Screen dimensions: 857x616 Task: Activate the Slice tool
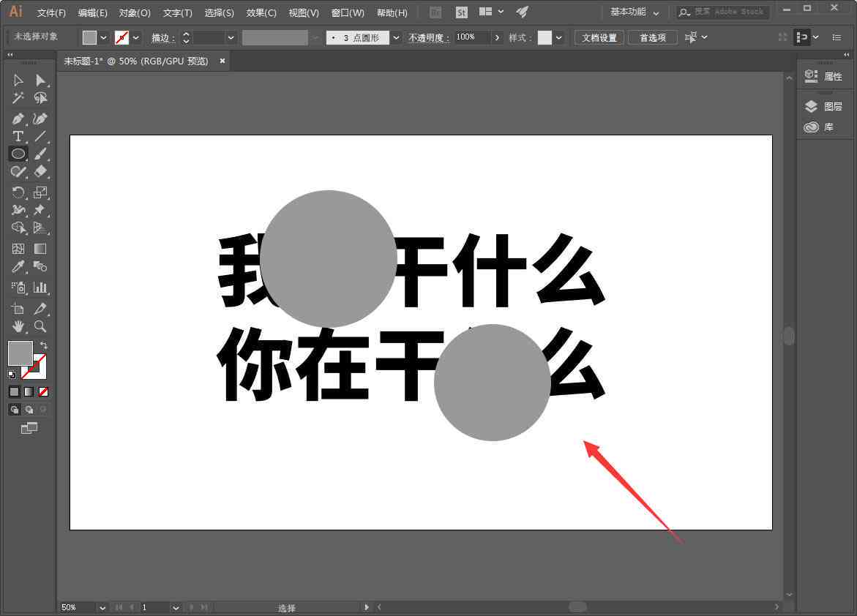[x=40, y=308]
